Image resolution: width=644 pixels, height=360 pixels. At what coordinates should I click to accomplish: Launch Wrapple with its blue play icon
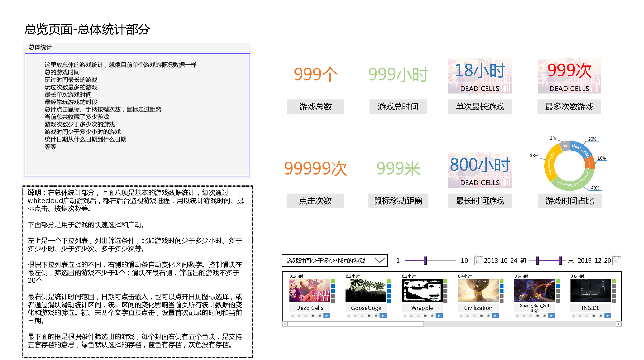click(x=439, y=316)
